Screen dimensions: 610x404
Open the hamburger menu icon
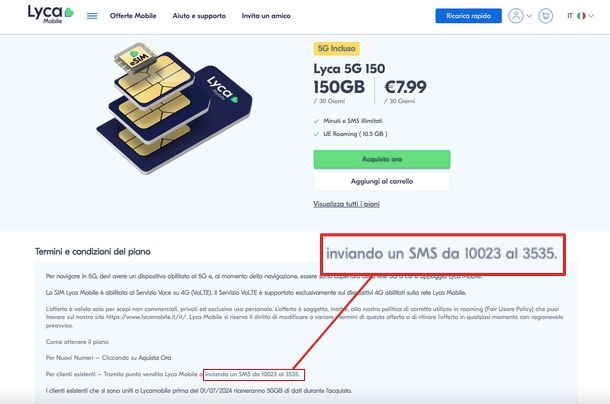point(92,16)
